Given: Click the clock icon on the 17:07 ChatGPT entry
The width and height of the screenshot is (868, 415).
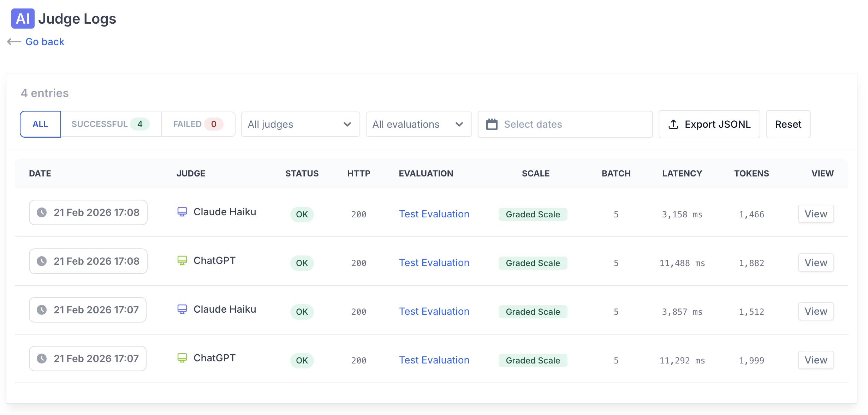Looking at the screenshot, I should pyautogui.click(x=42, y=358).
